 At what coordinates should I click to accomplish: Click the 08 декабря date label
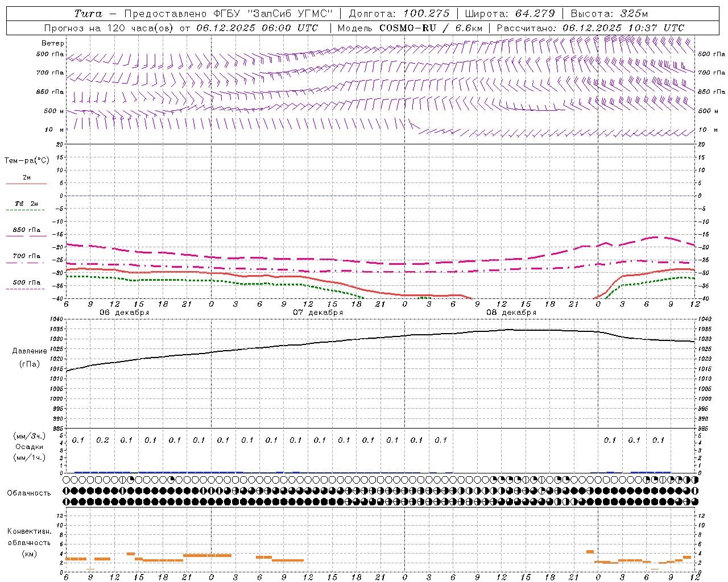point(511,313)
